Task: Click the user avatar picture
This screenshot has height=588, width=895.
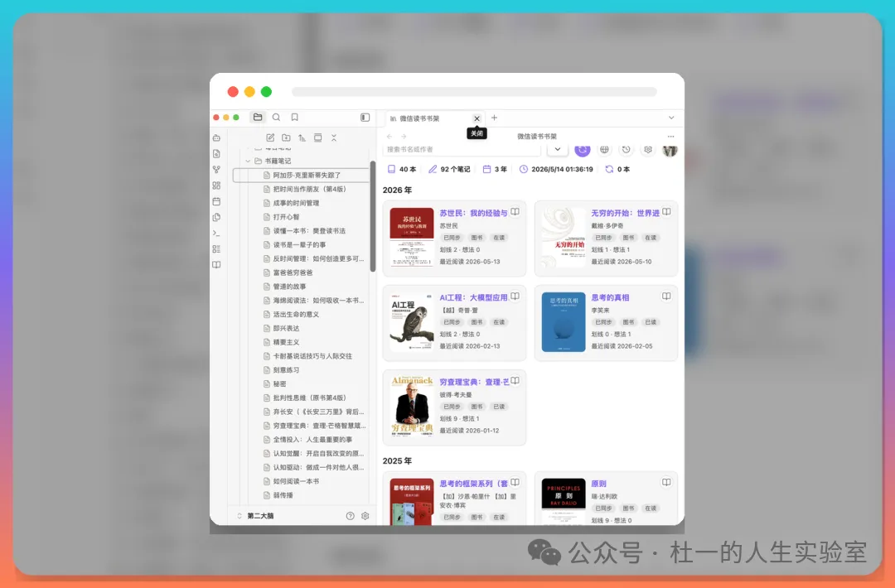Action: coord(670,150)
